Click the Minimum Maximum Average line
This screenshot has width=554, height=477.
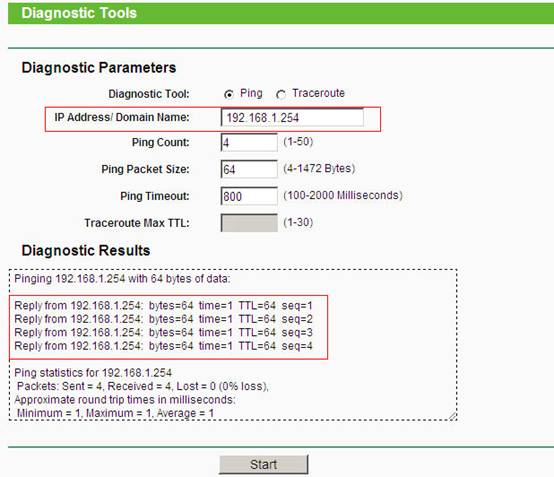(x=115, y=413)
